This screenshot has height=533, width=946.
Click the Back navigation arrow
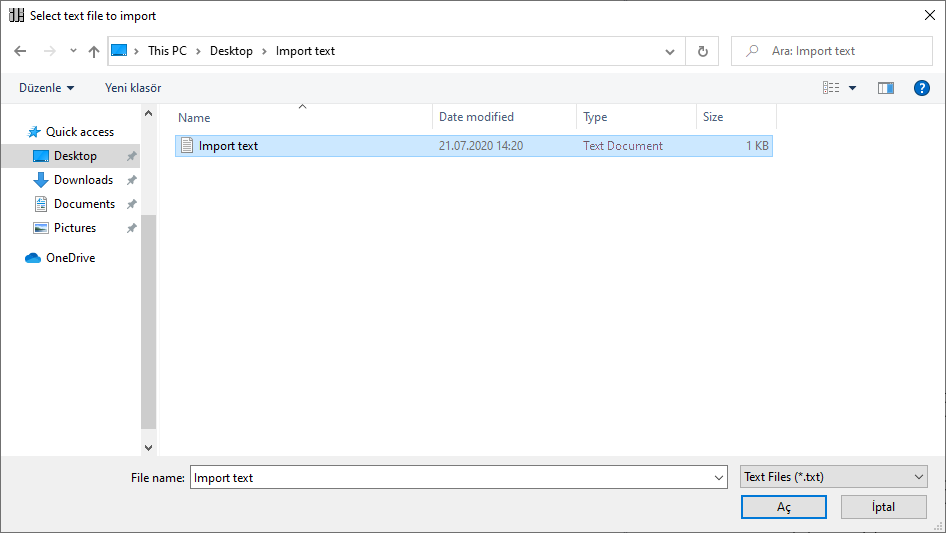[20, 51]
